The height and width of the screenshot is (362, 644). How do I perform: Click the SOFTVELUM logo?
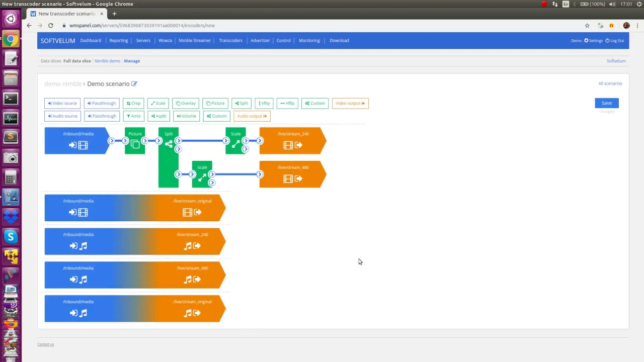point(58,41)
